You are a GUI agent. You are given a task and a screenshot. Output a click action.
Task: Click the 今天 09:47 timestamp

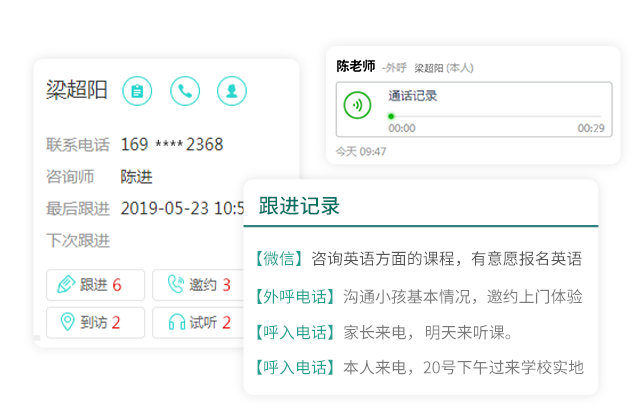coord(361,152)
